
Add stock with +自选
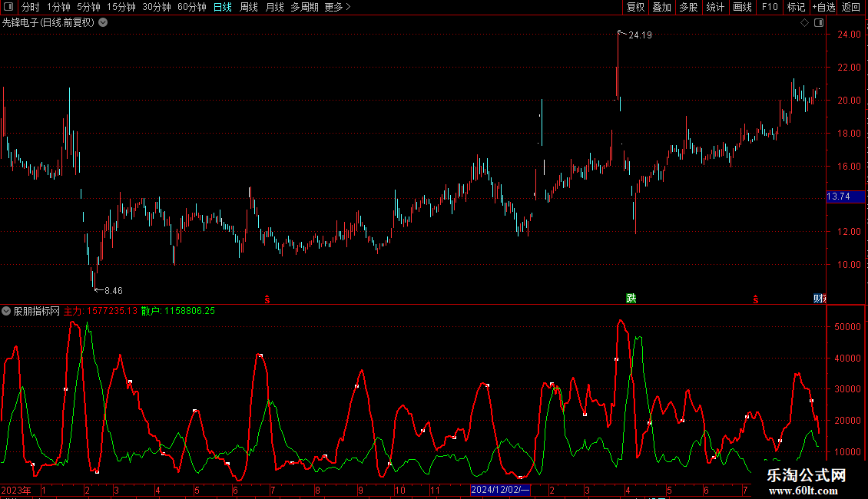(x=823, y=7)
